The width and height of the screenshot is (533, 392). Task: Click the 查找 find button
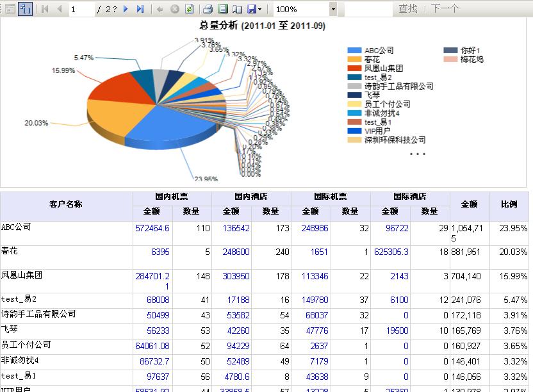(407, 9)
